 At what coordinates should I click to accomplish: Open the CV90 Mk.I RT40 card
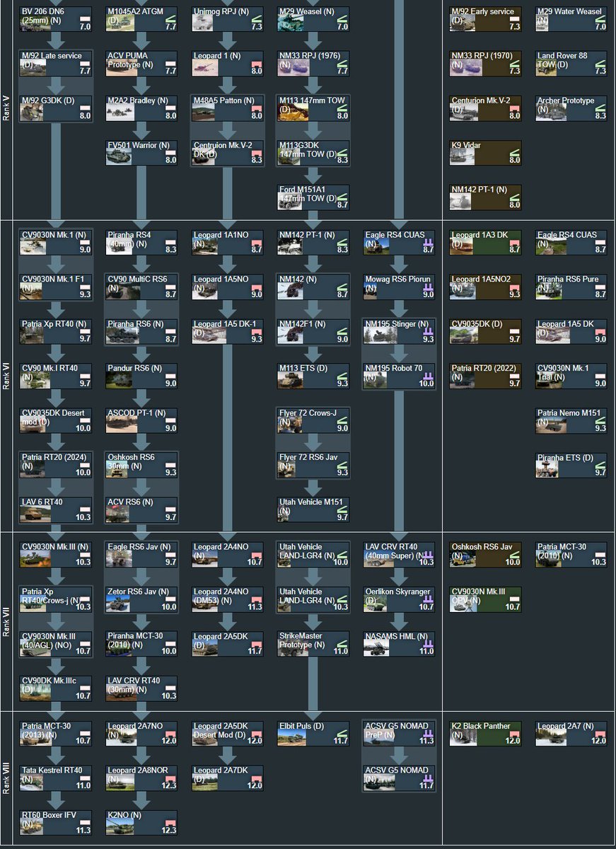(x=56, y=375)
